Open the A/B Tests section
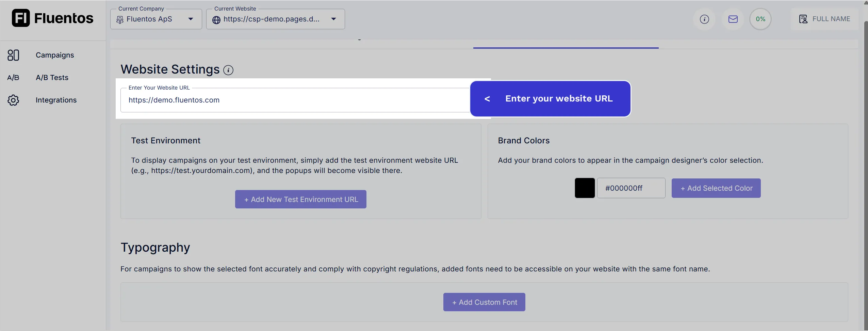This screenshot has height=331, width=868. [x=52, y=77]
